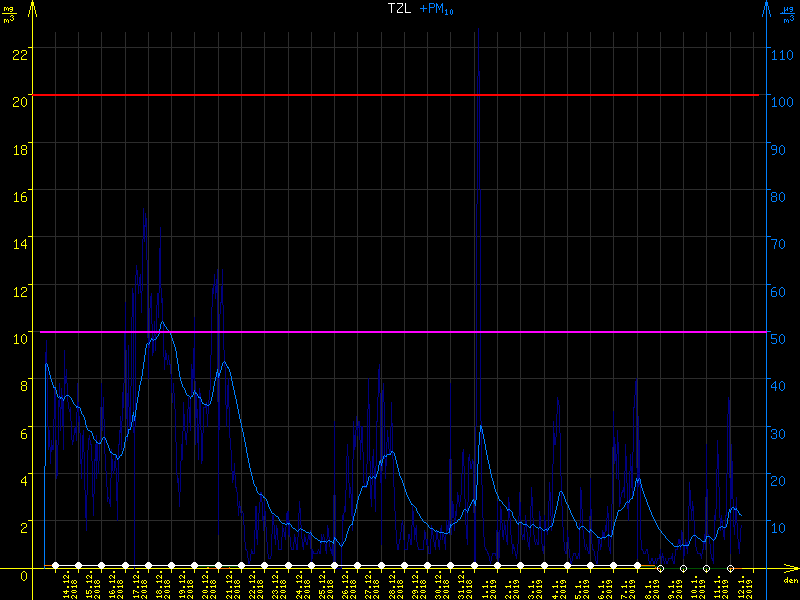This screenshot has height=600, width=800.
Task: Click the 'den' time axis label
Action: tap(789, 580)
